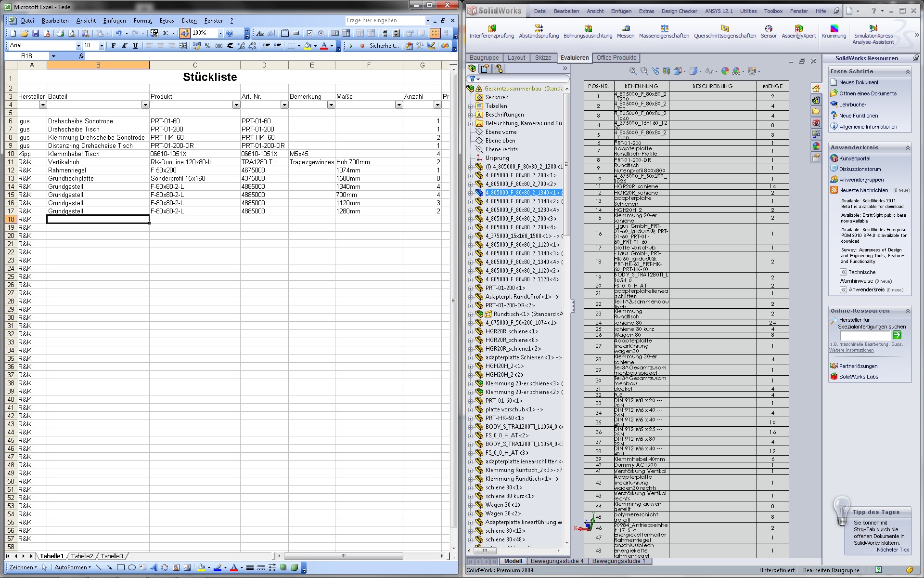Screen dimensions: 924x578
Task: Toggle the checkbox form control tool
Action: 309,33
